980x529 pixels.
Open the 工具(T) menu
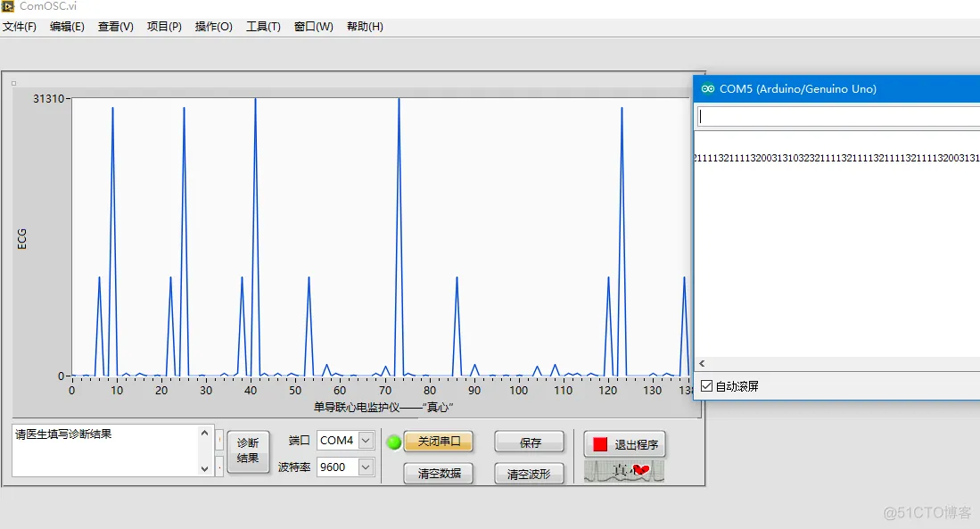263,26
